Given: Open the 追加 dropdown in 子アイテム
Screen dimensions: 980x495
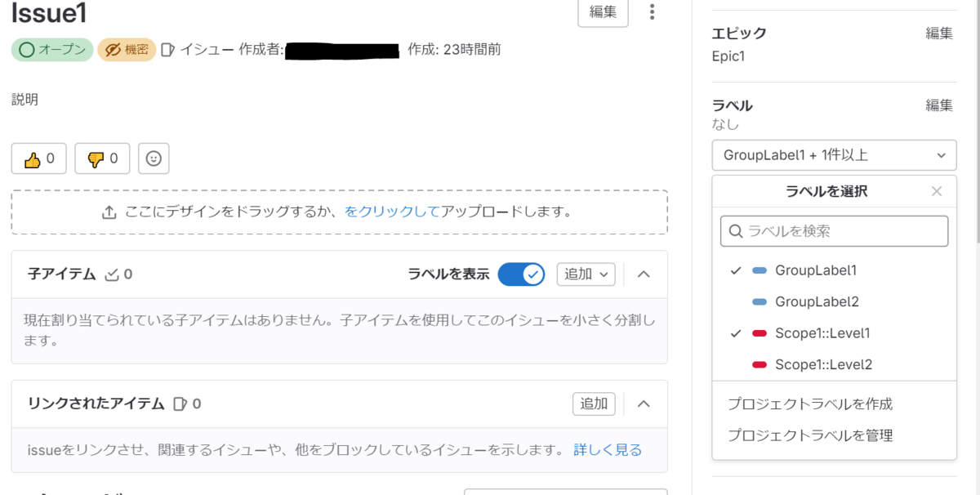Looking at the screenshot, I should [x=586, y=274].
